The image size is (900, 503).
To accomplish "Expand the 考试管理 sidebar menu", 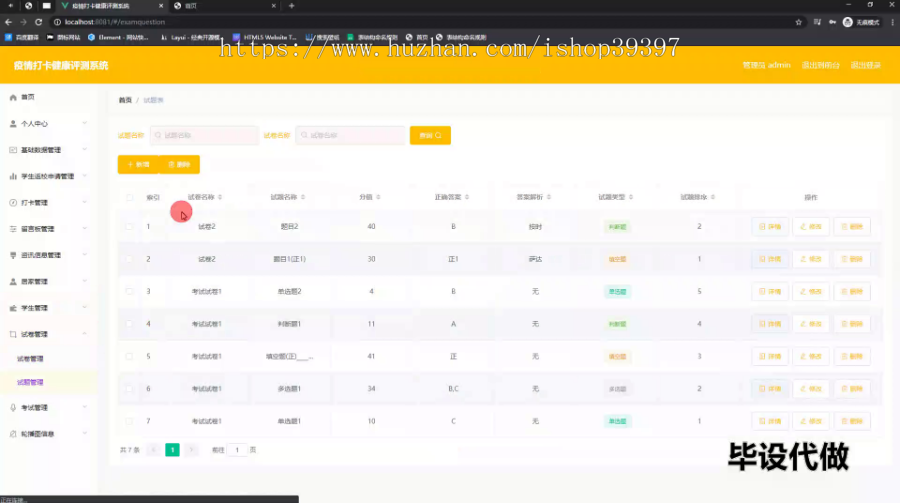I will coord(48,408).
